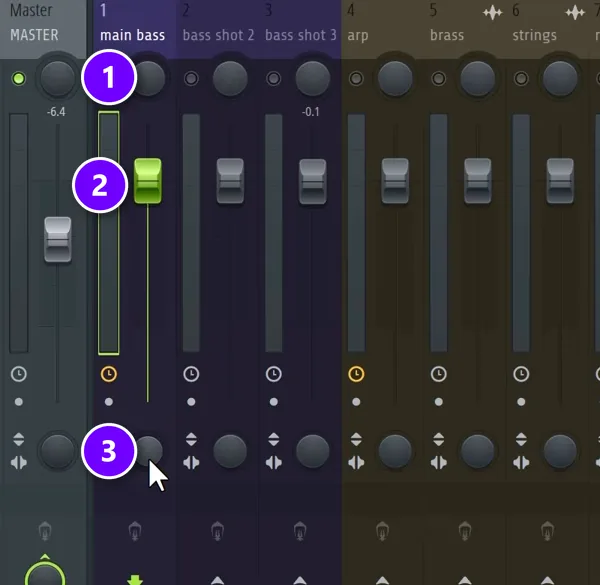Invert polarity on bass shot 2
This screenshot has height=585, width=600.
pos(191,439)
